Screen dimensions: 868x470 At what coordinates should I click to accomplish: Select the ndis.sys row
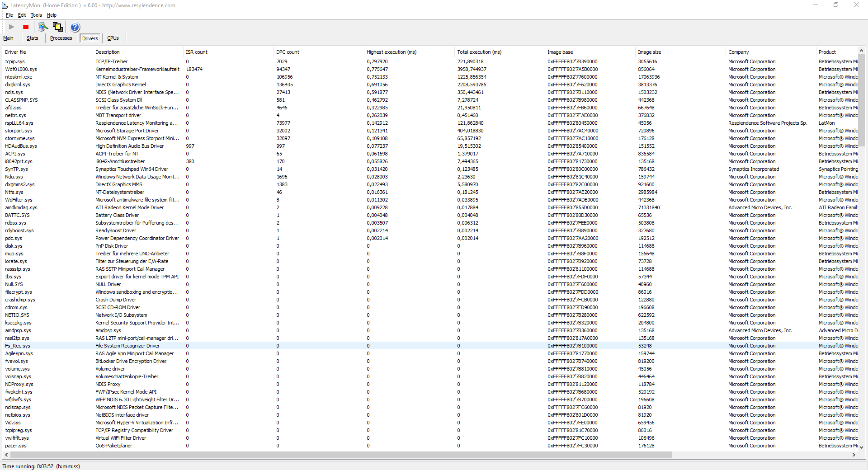430,92
